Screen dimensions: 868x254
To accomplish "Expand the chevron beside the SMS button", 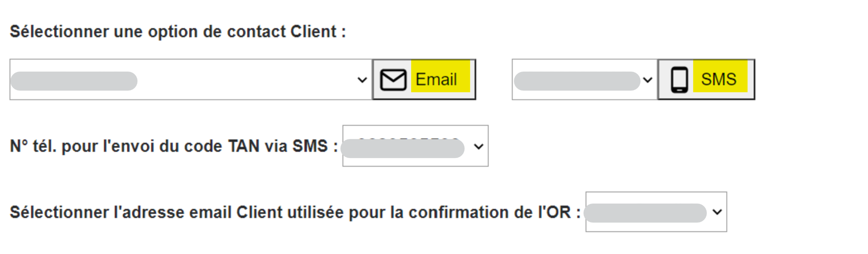I will 647,80.
